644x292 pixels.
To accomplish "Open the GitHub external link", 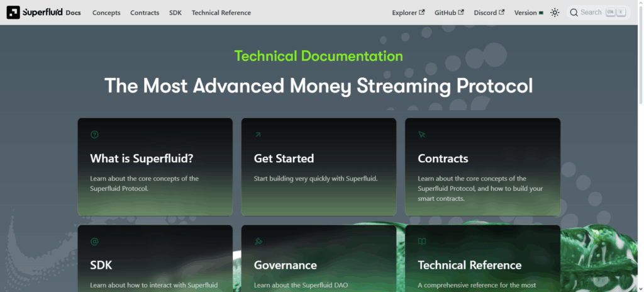I will coord(449,13).
